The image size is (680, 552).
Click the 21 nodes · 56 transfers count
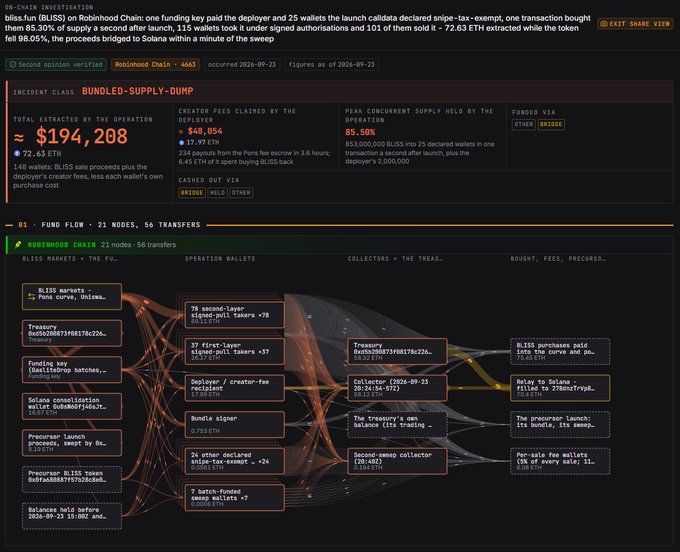138,245
